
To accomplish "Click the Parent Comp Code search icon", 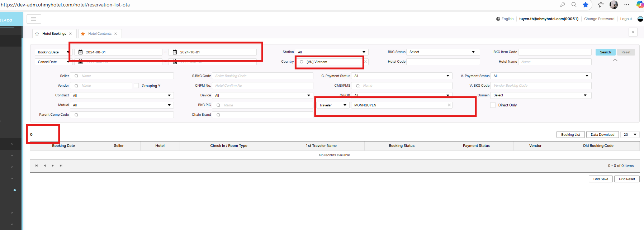I will [x=76, y=115].
